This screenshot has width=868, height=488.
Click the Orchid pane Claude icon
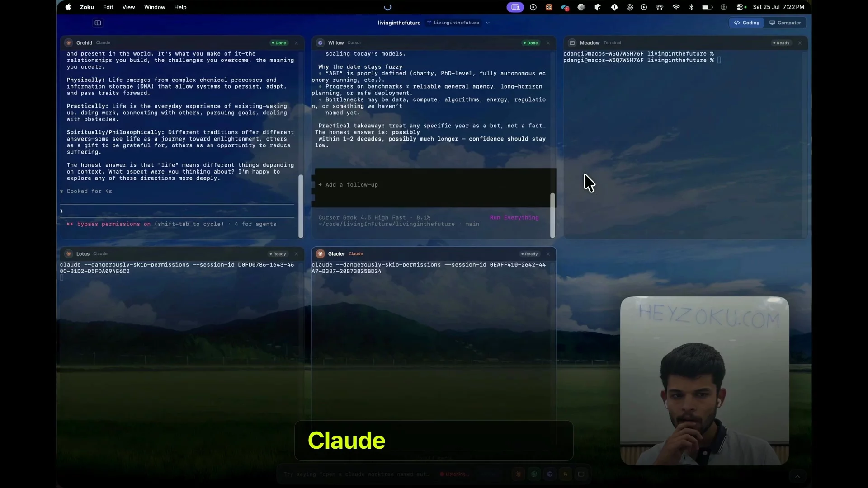69,43
